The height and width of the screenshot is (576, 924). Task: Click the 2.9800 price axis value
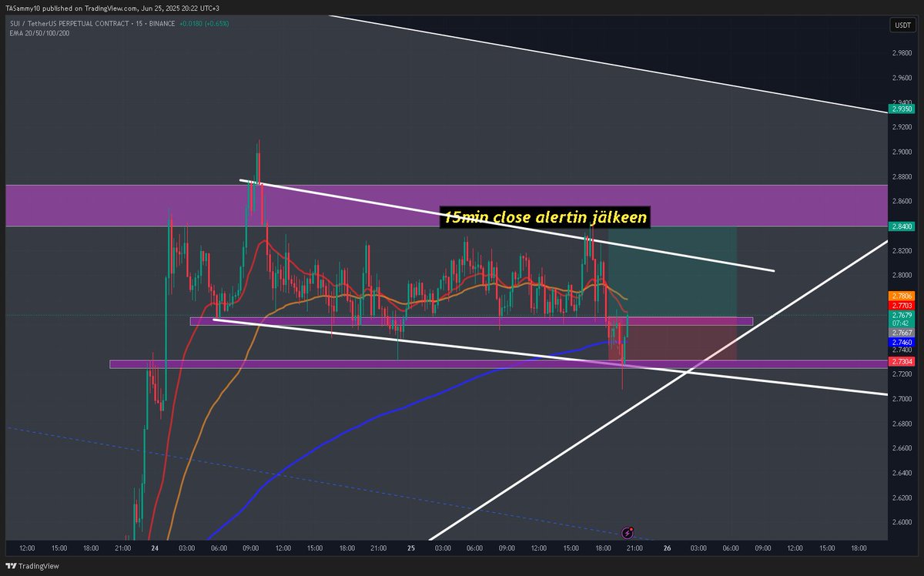902,53
